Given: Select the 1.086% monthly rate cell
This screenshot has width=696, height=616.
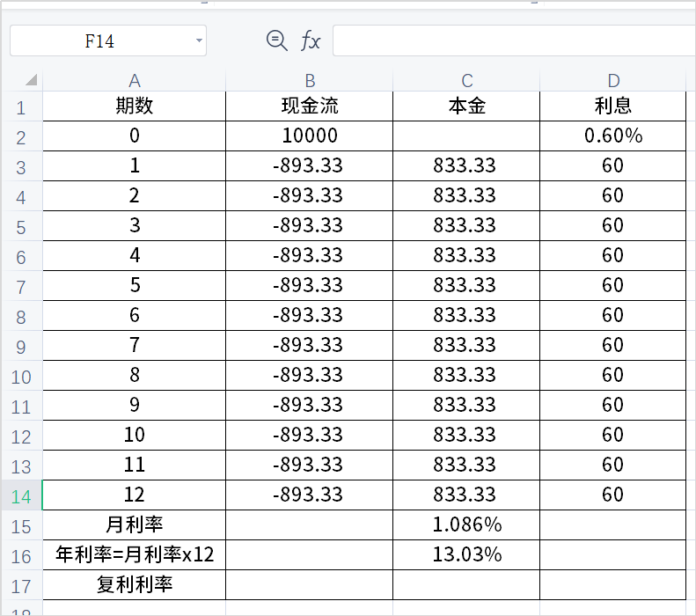Looking at the screenshot, I should coord(466,525).
